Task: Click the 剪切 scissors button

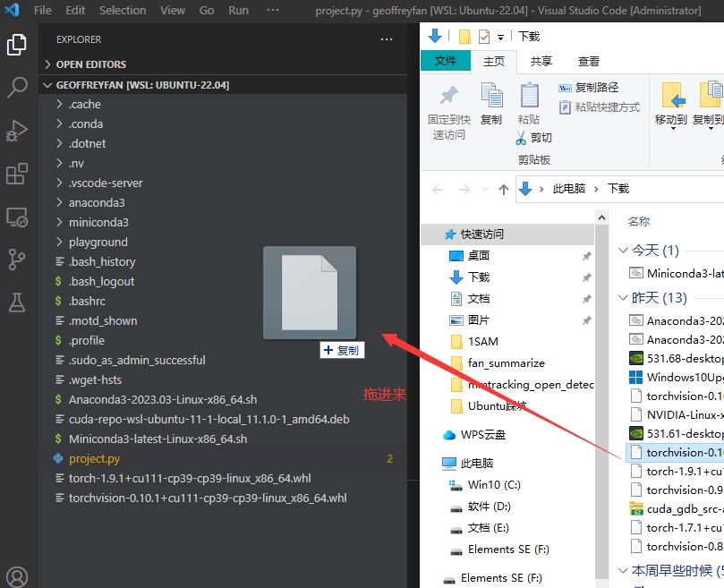Action: coord(534,138)
